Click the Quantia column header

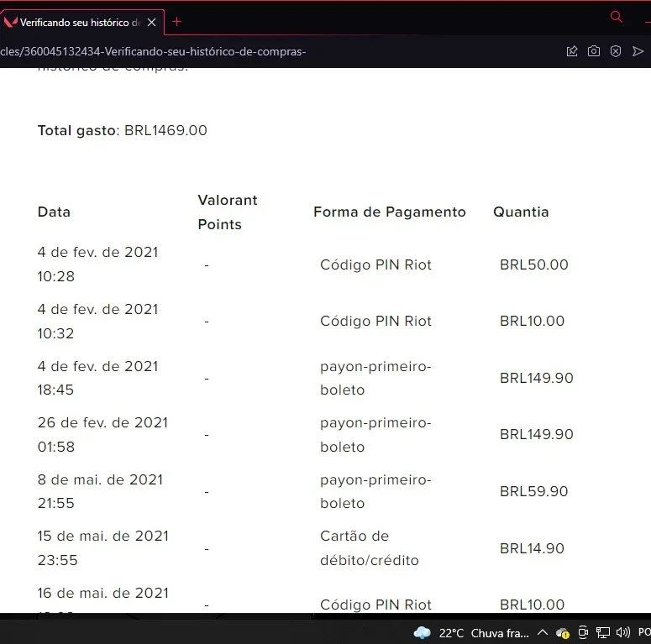coord(521,212)
